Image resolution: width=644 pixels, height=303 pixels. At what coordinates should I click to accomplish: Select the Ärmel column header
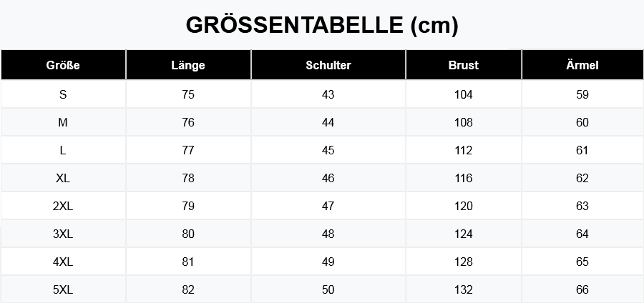(582, 65)
